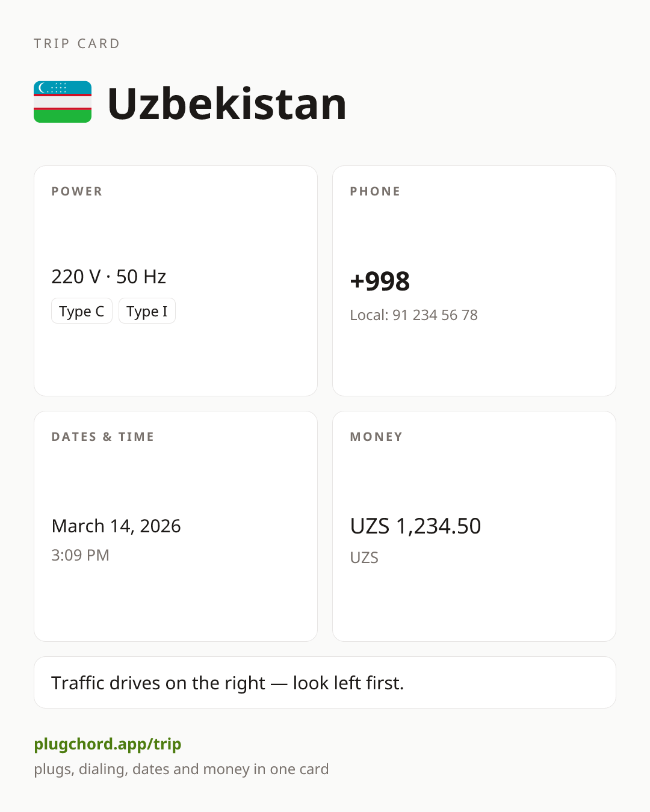Click the Uzbekistan country heading
This screenshot has width=650, height=812.
[227, 103]
